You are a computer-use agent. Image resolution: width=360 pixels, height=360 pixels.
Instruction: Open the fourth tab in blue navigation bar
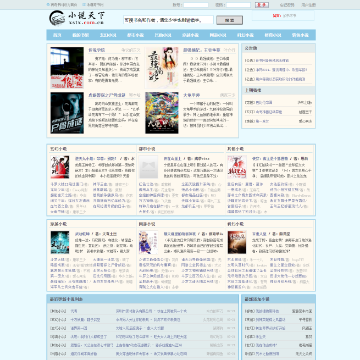tap(135, 35)
